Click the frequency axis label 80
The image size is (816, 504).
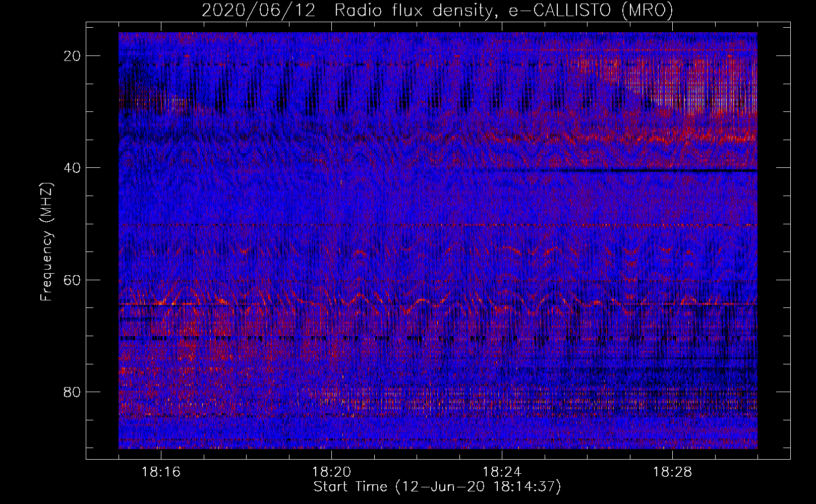click(72, 392)
